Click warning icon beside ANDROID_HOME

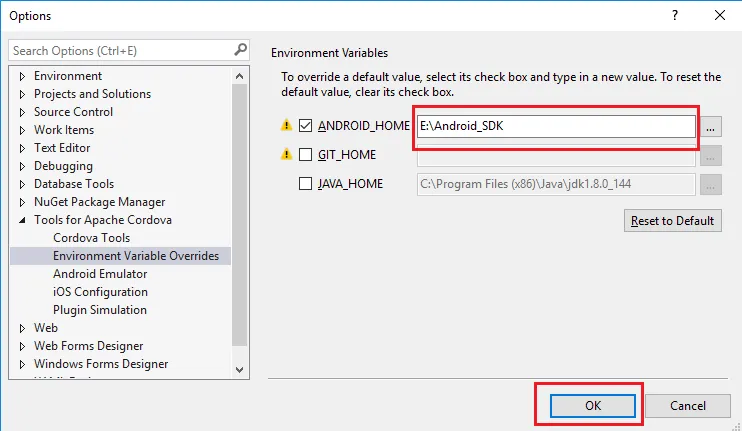(x=286, y=126)
